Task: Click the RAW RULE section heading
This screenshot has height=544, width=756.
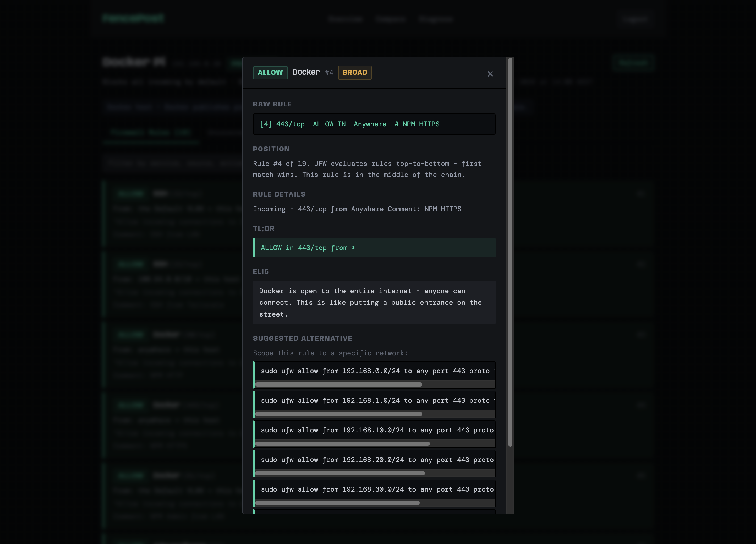Action: point(272,104)
